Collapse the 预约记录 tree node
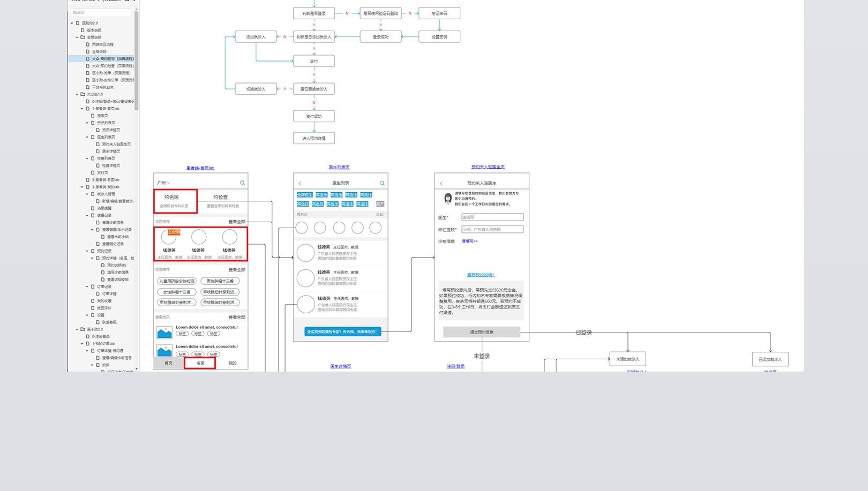This screenshot has height=491, width=868. pos(87,251)
